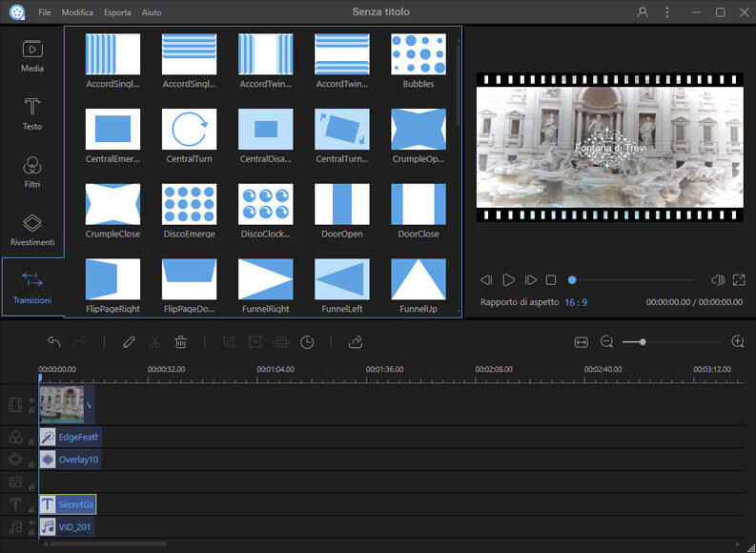Select the CentralTurn transition thumbnail
The height and width of the screenshot is (553, 756).
[189, 130]
